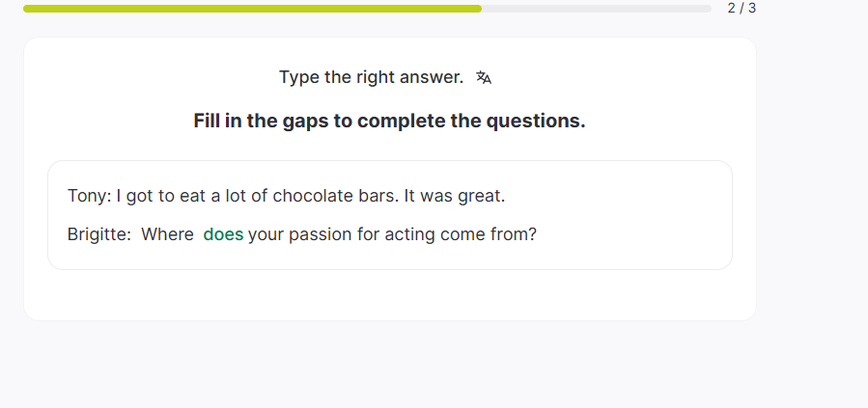Click the green filled part of progress bar
868x408 pixels.
coord(251,9)
